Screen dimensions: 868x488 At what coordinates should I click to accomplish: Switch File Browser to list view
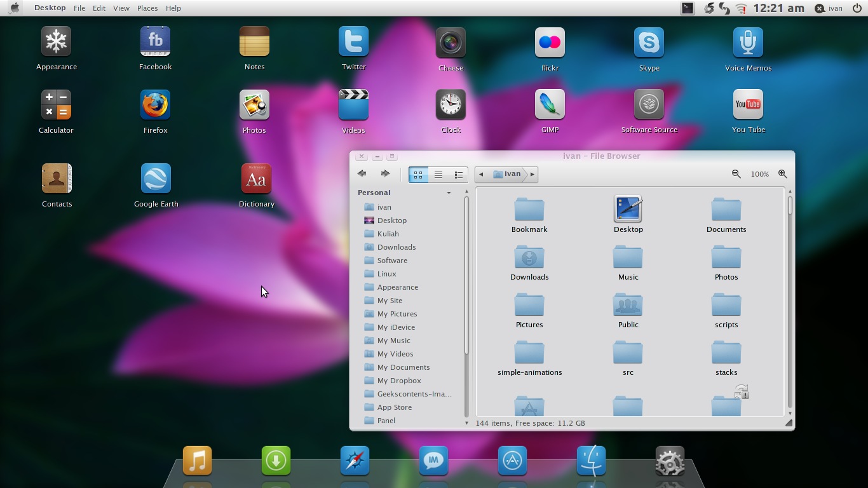(438, 174)
